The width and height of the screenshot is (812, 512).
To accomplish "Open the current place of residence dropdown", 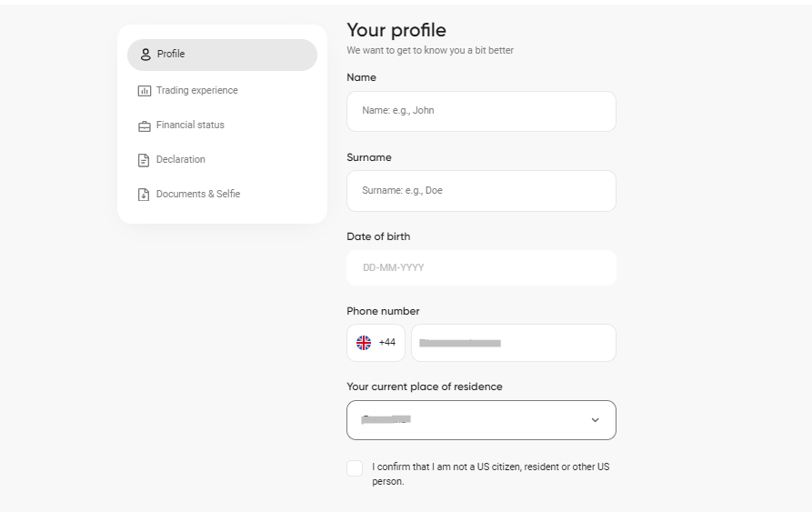I will (x=481, y=420).
